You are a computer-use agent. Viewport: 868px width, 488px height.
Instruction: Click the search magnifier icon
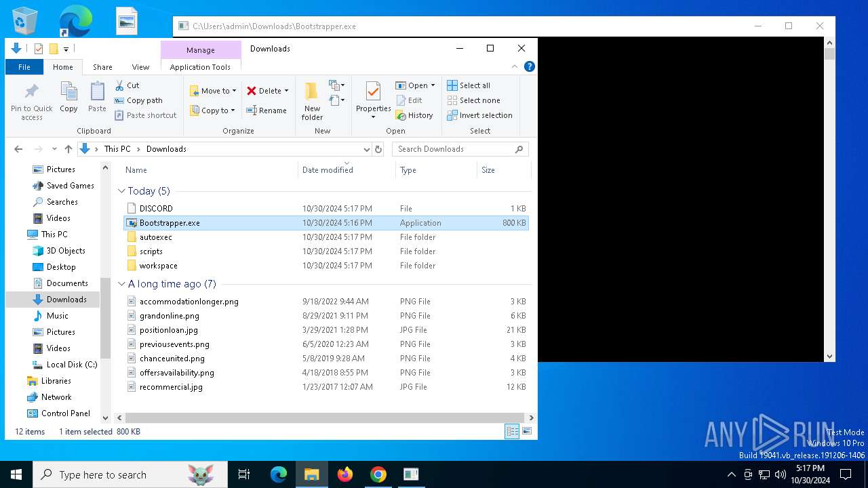pos(519,149)
